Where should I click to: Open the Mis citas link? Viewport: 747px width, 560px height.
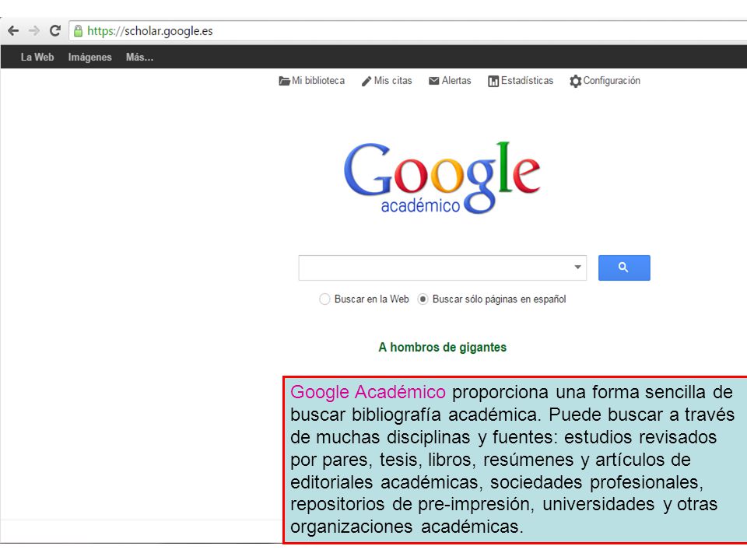click(x=393, y=80)
